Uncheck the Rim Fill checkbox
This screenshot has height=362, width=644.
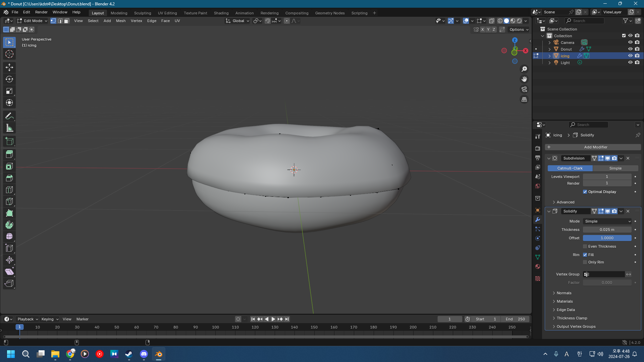point(585,255)
